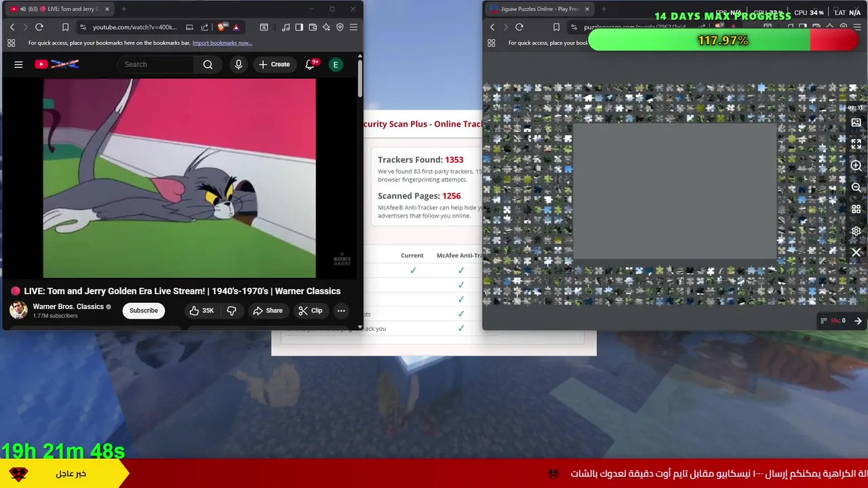Viewport: 868px width, 488px height.
Task: Click the arrow next to Me: 0
Action: (858, 321)
